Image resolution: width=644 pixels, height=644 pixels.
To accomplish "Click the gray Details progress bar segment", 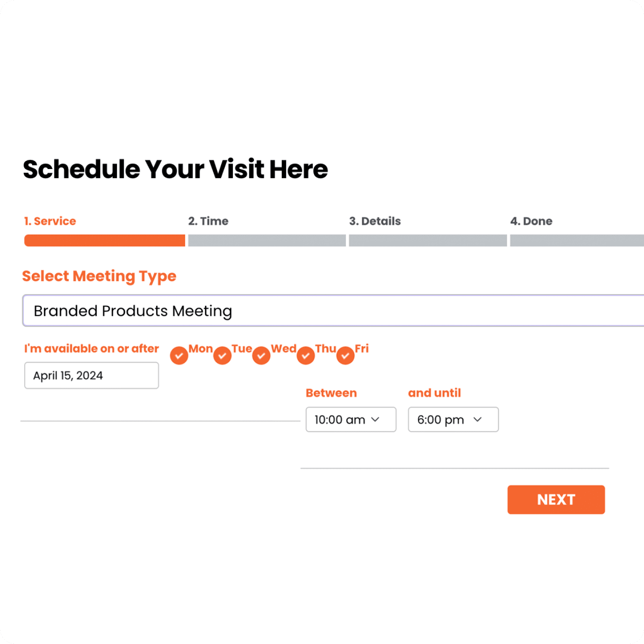I will coord(428,241).
